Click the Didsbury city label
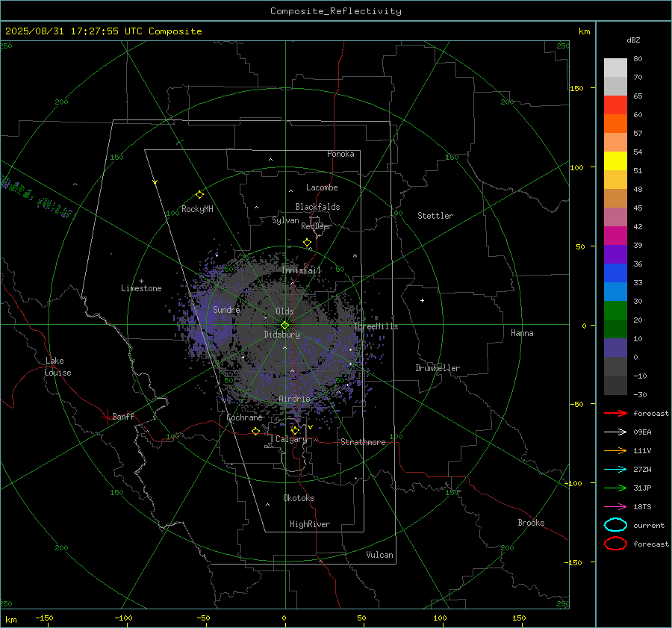672x628 pixels. coord(281,335)
